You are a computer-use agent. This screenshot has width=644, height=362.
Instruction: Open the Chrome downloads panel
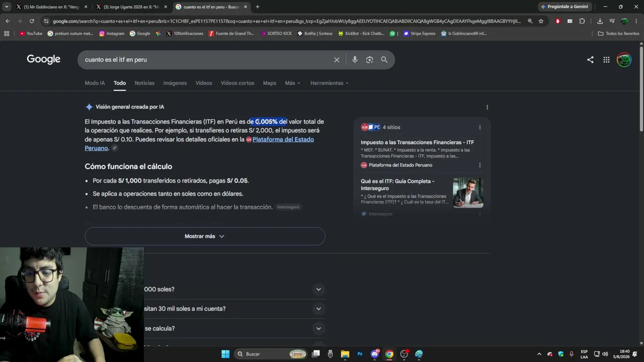coord(600,21)
